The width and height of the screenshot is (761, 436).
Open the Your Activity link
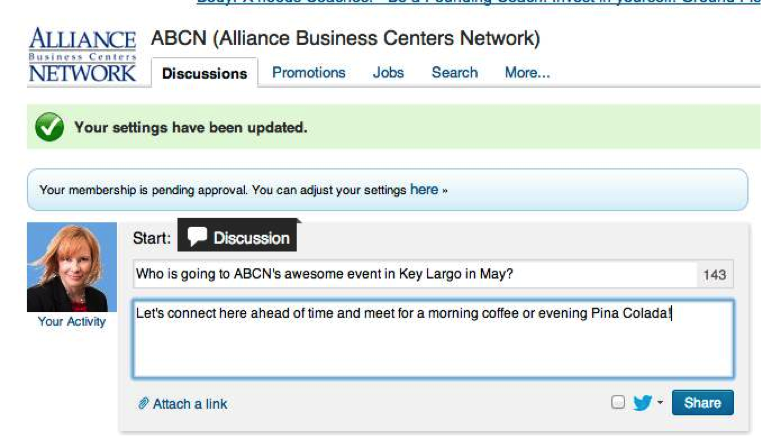coord(72,322)
